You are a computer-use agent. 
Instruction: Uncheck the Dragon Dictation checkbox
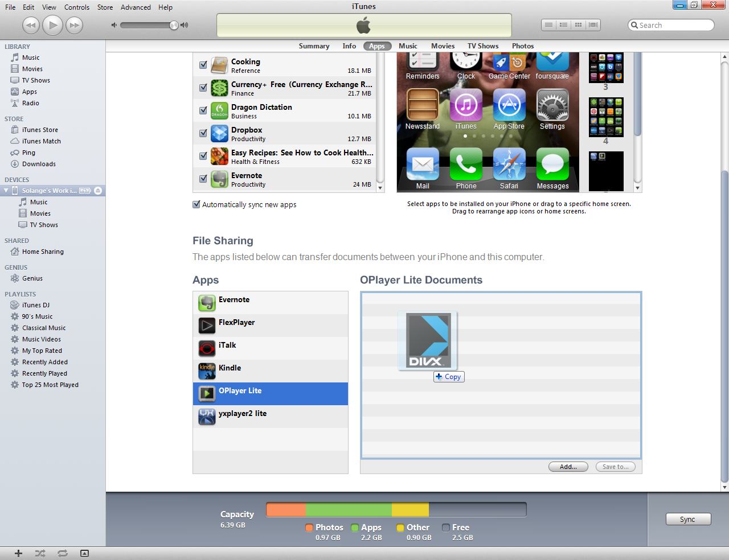coord(203,110)
